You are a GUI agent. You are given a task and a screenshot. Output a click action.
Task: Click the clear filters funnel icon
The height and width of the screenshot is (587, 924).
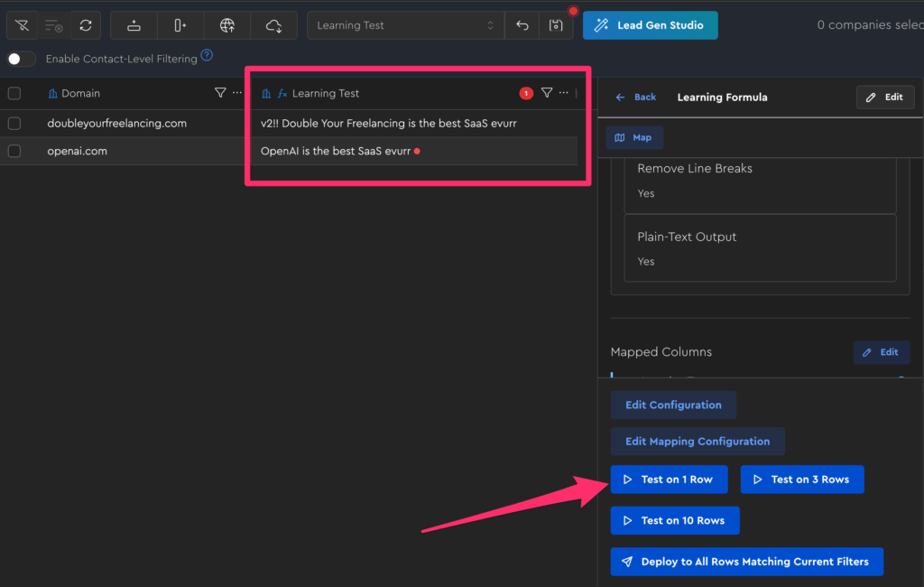(23, 25)
